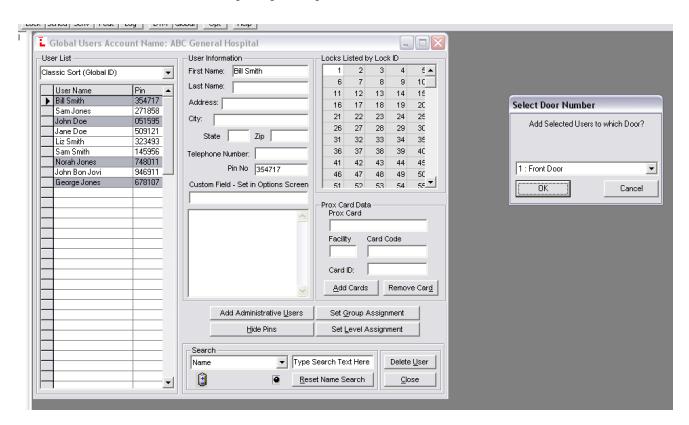Screen dimensions: 689x425
Task: Click the Last Name input field
Action: tap(270, 87)
